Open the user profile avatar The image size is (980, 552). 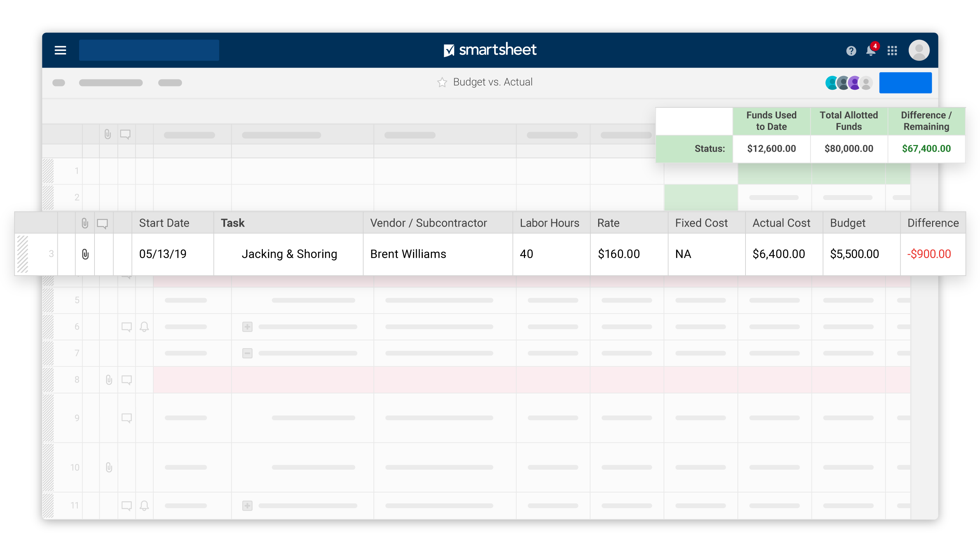(919, 50)
